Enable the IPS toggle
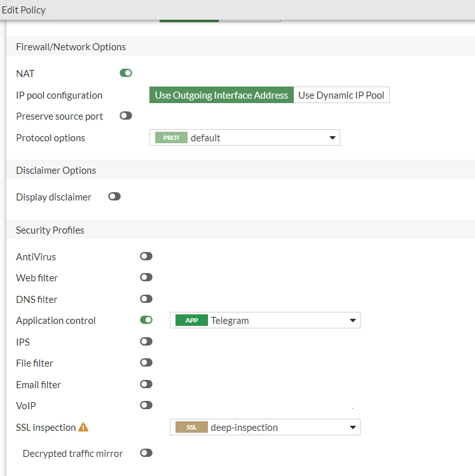Viewport: 475px width, 476px height. click(x=146, y=342)
